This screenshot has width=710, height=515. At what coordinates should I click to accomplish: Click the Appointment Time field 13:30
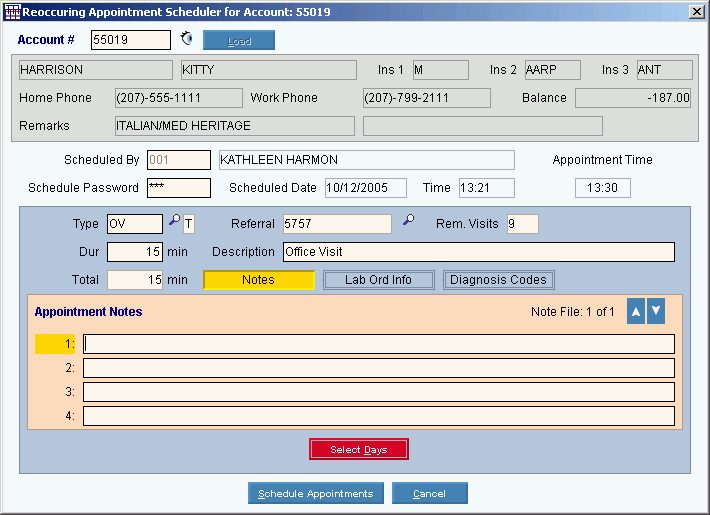pos(603,188)
